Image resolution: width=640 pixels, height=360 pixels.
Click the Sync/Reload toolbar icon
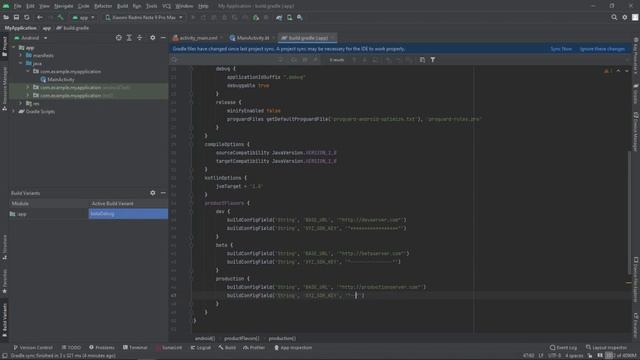(27, 18)
